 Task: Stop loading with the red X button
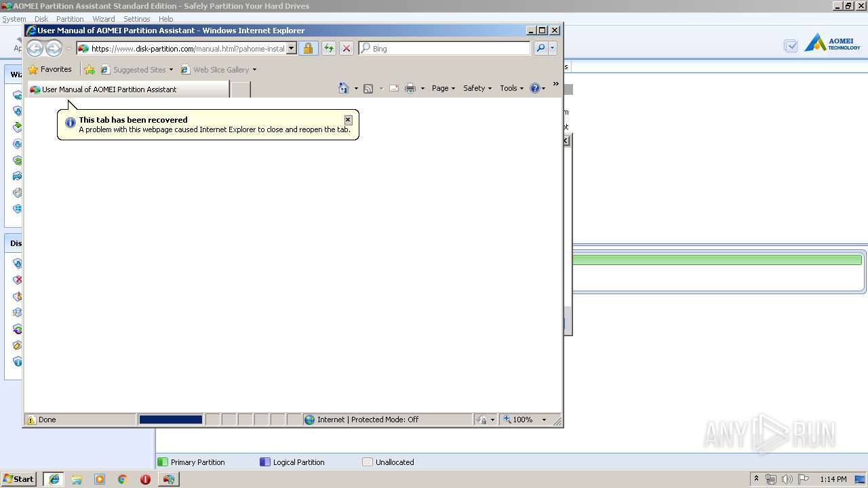[x=346, y=49]
